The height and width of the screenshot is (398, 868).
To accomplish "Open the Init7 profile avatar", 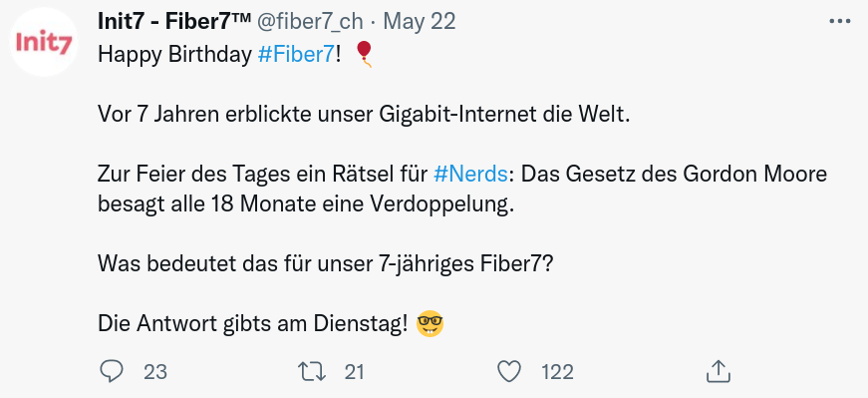I will point(44,42).
